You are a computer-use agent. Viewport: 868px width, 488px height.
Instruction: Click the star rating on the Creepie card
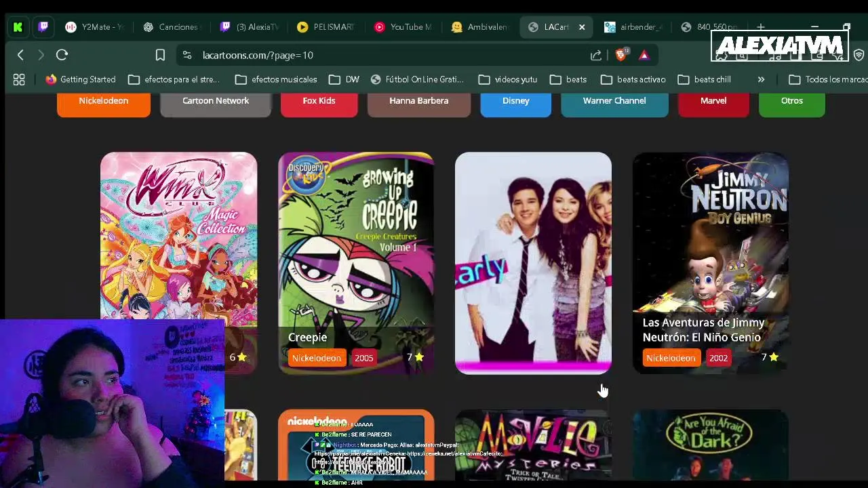[415, 357]
